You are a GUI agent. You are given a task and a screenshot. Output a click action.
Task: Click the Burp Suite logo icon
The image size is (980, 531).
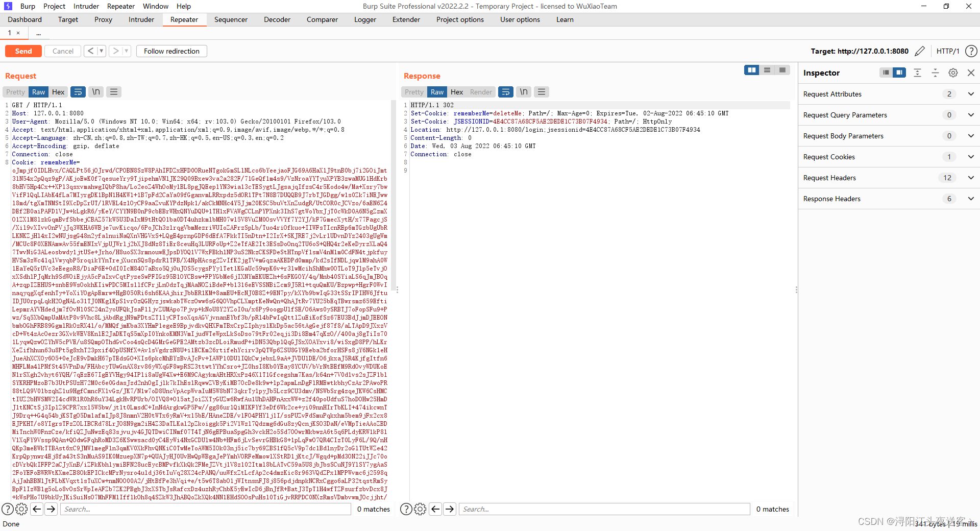8,6
